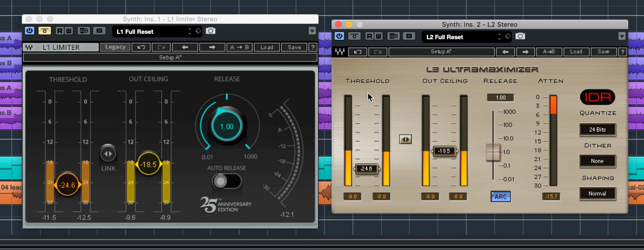Expand the L2 window options menu arrow
This screenshot has height=250, width=644.
click(x=622, y=36)
